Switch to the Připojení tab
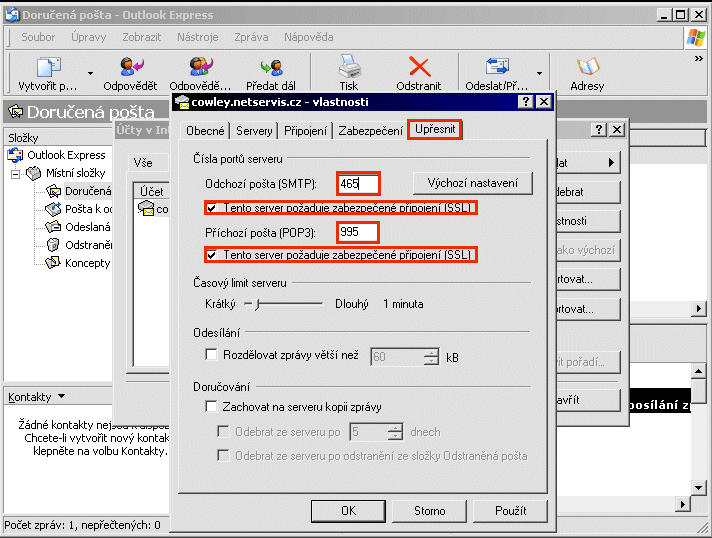Screen dimensions: 712x538 point(305,131)
